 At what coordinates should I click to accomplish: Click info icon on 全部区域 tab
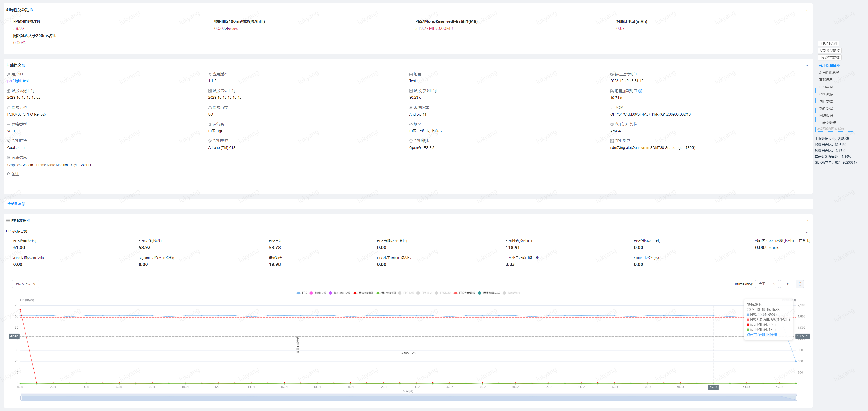tap(23, 204)
